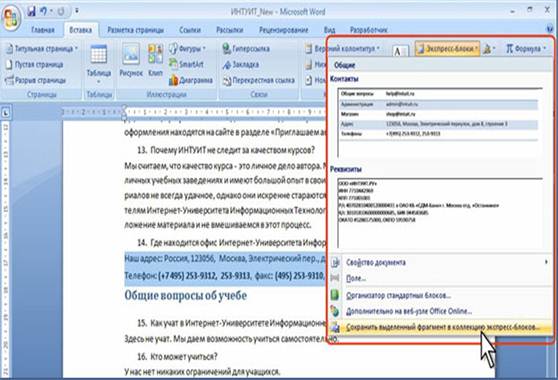This screenshot has height=380, width=558.
Task: Open Customize Quick Access Toolbar arrow
Action: (77, 11)
